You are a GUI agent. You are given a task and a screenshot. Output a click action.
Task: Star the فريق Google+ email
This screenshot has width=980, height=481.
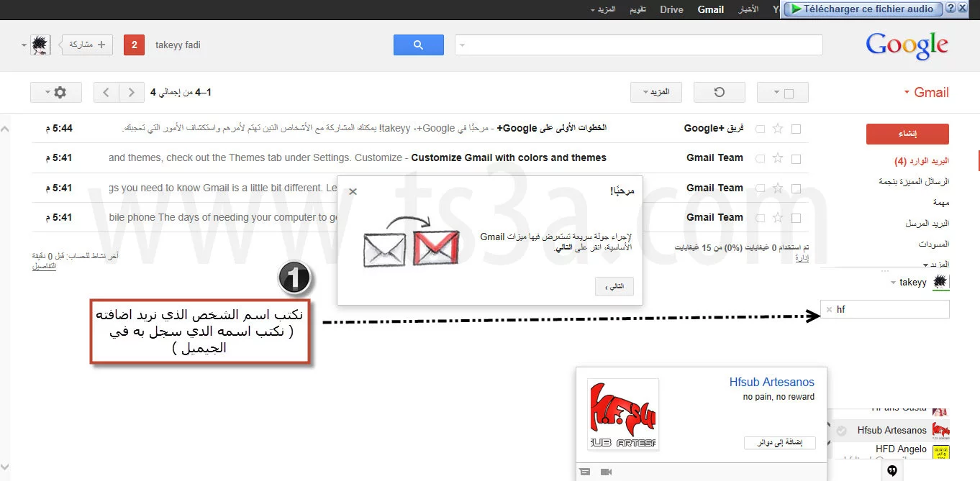tap(777, 129)
